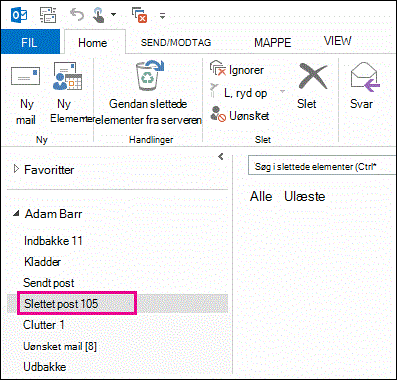Click Send/Receive All Folders quick-access icon
The width and height of the screenshot is (397, 380).
click(48, 15)
